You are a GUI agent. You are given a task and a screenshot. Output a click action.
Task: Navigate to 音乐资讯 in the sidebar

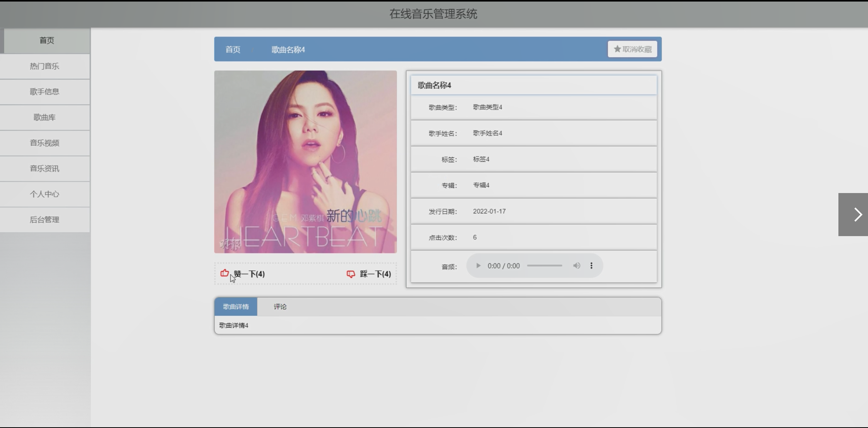[x=45, y=168]
